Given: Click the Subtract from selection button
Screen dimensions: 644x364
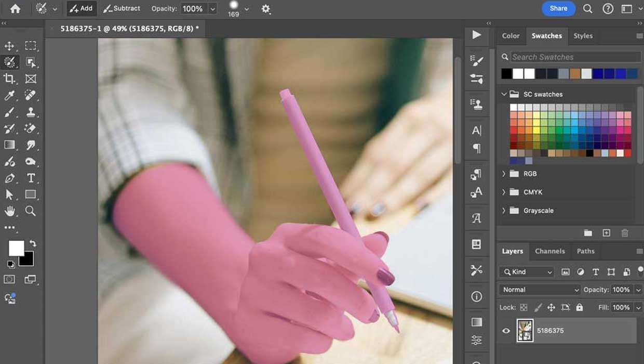Looking at the screenshot, I should pyautogui.click(x=122, y=9).
